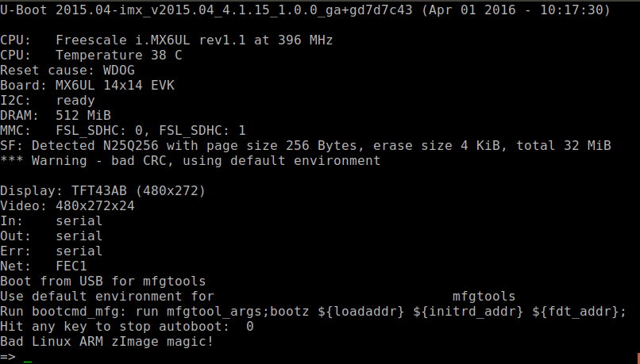The image size is (640, 364).
Task: Click the bad CRC warning line
Action: [x=191, y=160]
